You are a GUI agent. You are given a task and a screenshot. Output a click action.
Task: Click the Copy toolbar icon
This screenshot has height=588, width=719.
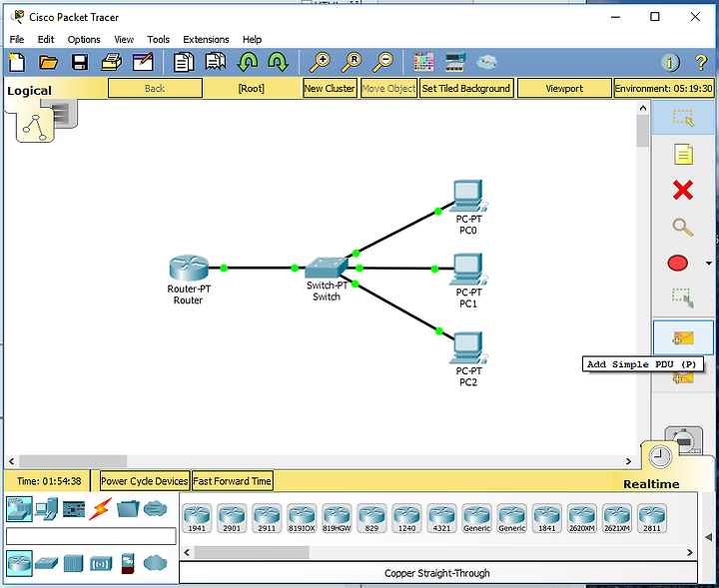coord(184,62)
